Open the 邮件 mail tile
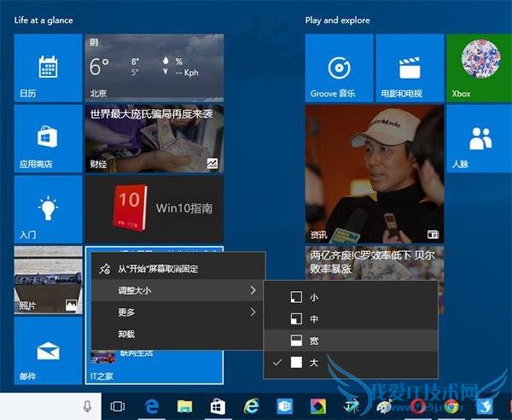Image resolution: width=512 pixels, height=420 pixels. [x=48, y=350]
